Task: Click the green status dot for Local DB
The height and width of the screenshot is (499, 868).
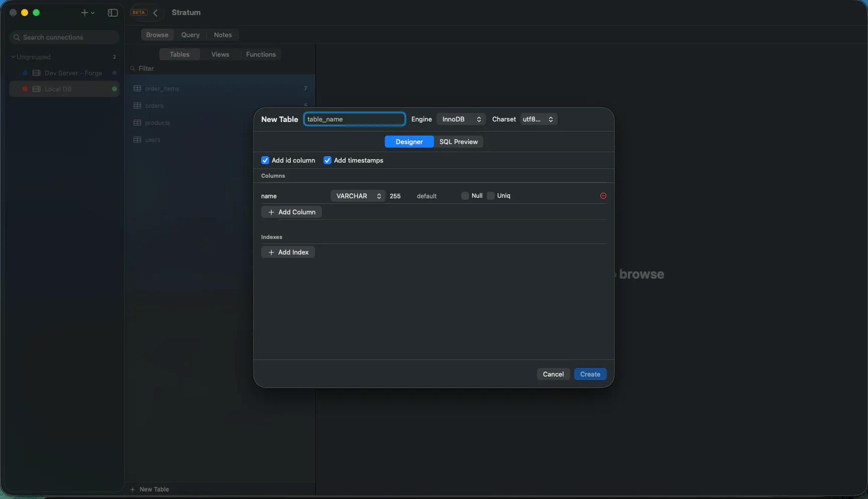Action: pos(115,89)
